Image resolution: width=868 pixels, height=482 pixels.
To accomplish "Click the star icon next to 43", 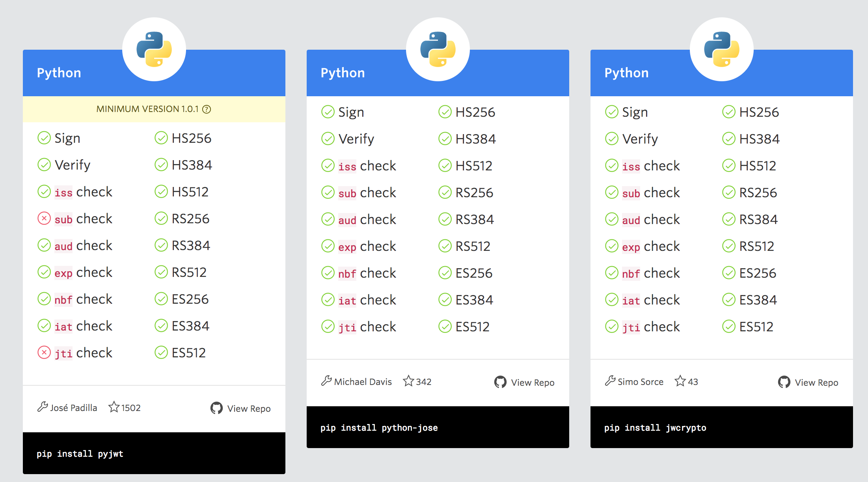I will (680, 381).
